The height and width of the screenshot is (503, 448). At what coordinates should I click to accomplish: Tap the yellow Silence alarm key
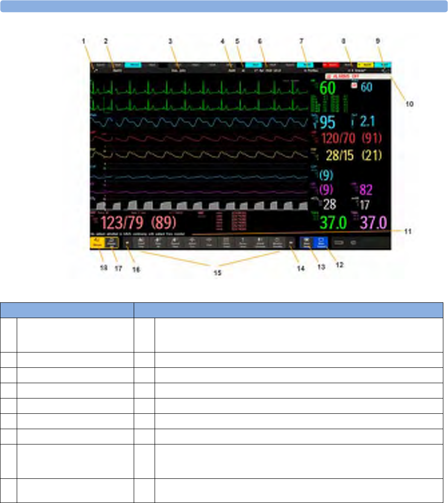pyautogui.click(x=97, y=242)
